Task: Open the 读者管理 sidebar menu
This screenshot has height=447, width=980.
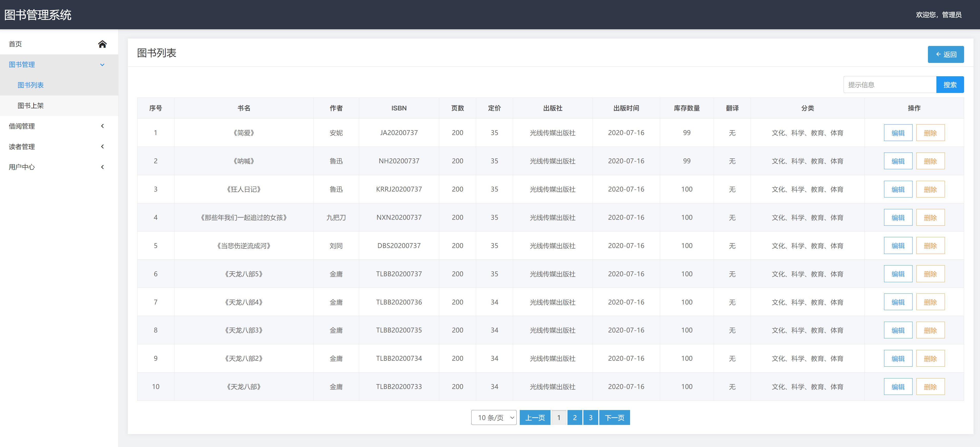Action: (59, 147)
